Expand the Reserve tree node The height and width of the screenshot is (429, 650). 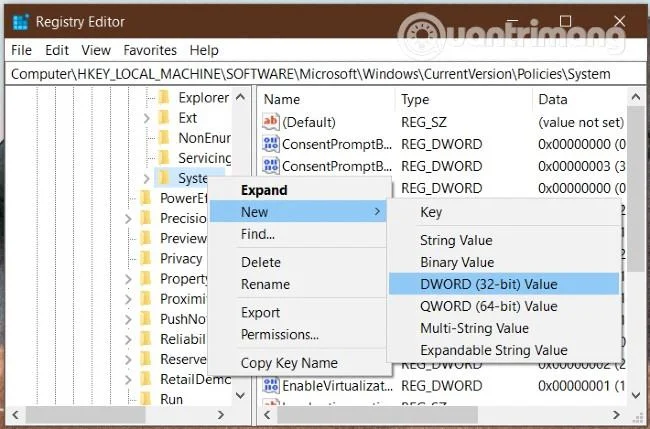click(128, 359)
